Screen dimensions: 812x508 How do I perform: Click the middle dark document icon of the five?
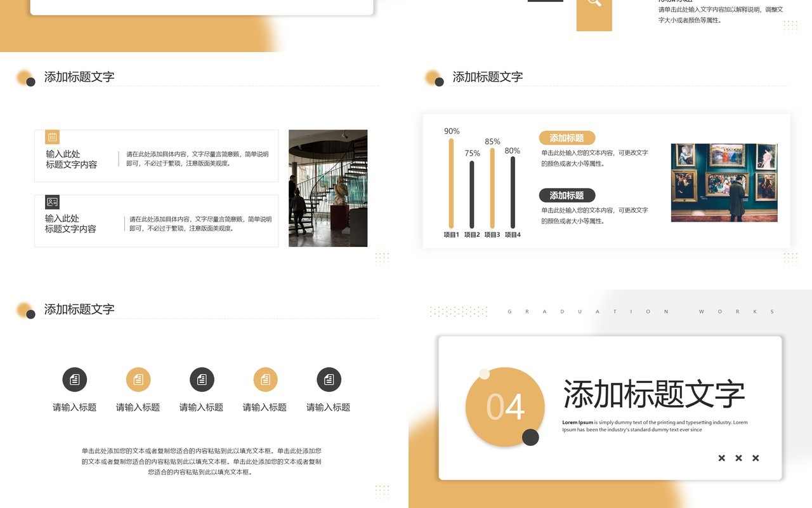point(202,380)
